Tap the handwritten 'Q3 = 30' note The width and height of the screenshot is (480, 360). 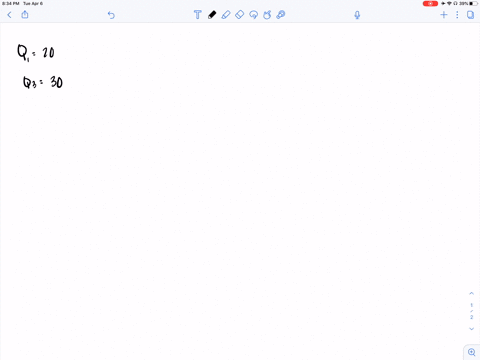click(43, 82)
